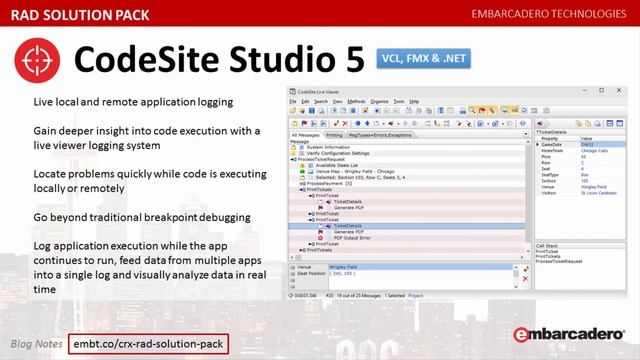
Task: Open the File menu
Action: click(293, 101)
